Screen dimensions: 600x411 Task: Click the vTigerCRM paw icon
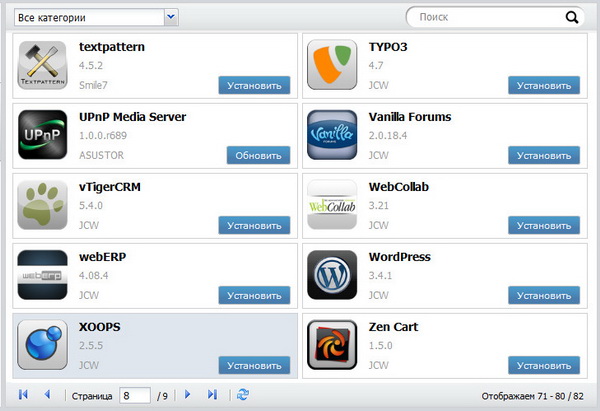pyautogui.click(x=43, y=206)
